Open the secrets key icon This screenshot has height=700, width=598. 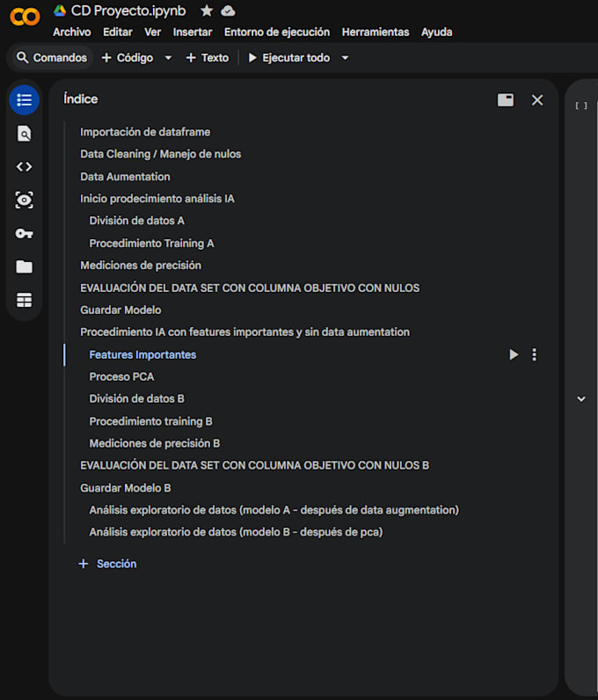coord(24,234)
